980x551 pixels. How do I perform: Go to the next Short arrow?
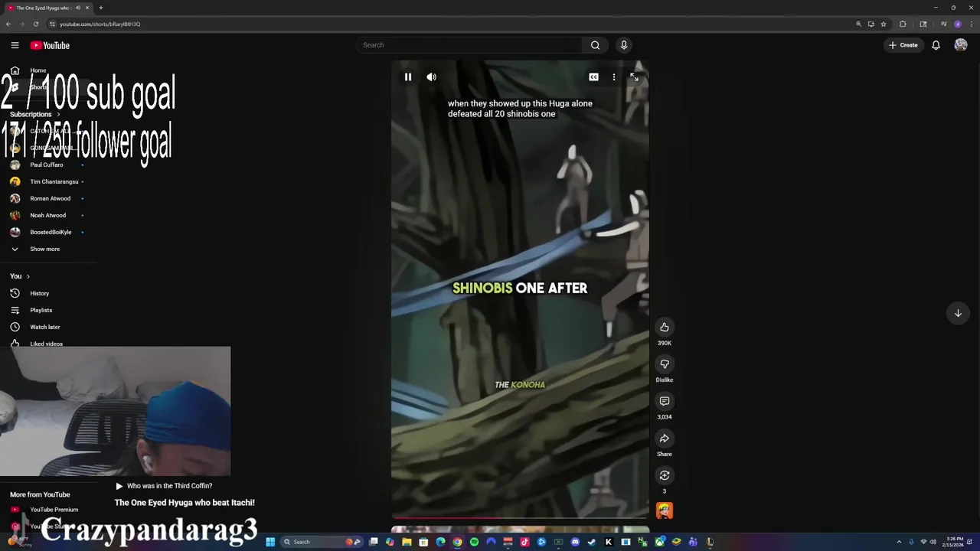[958, 313]
